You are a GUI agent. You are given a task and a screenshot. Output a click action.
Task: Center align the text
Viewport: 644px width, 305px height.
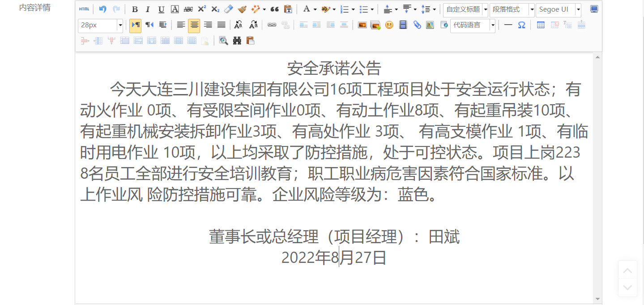click(x=194, y=25)
